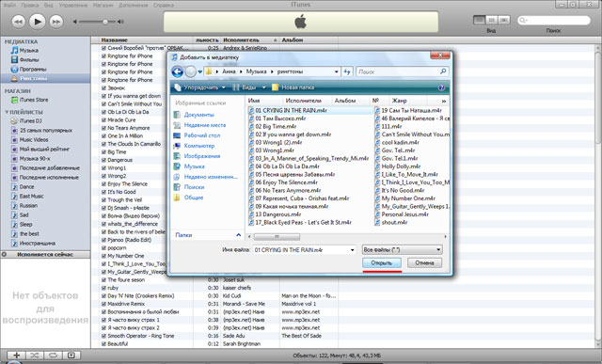The width and height of the screenshot is (602, 364).
Task: Open address bar history dropdown
Action: (337, 71)
